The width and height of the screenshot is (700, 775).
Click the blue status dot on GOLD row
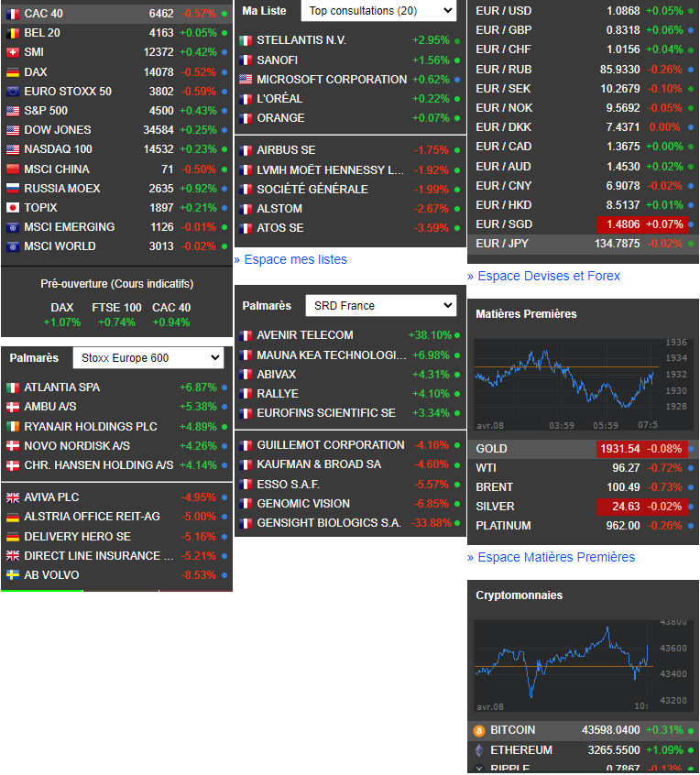pyautogui.click(x=691, y=449)
